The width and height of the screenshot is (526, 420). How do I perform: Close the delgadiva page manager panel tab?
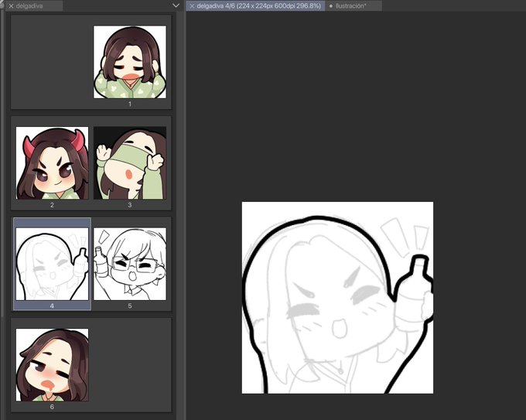tap(11, 6)
